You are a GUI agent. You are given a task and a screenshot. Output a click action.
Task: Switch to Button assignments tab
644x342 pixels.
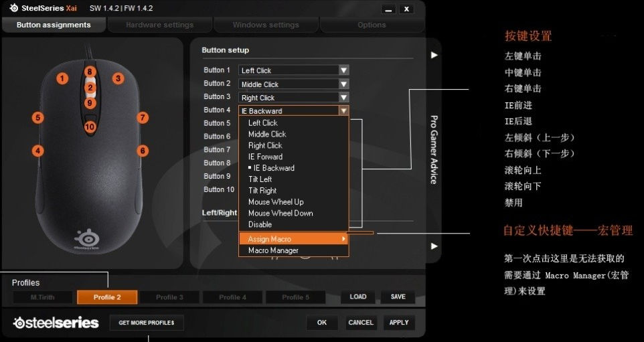point(54,25)
